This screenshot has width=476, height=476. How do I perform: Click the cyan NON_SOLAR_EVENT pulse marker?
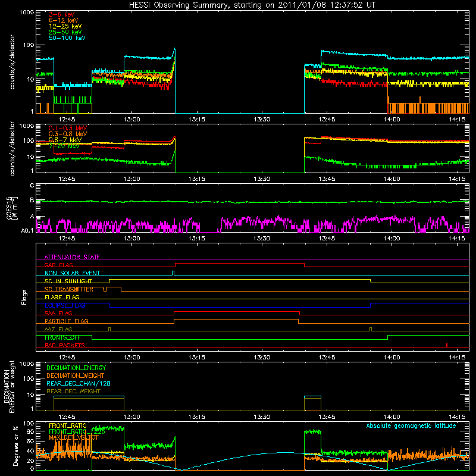(173, 273)
